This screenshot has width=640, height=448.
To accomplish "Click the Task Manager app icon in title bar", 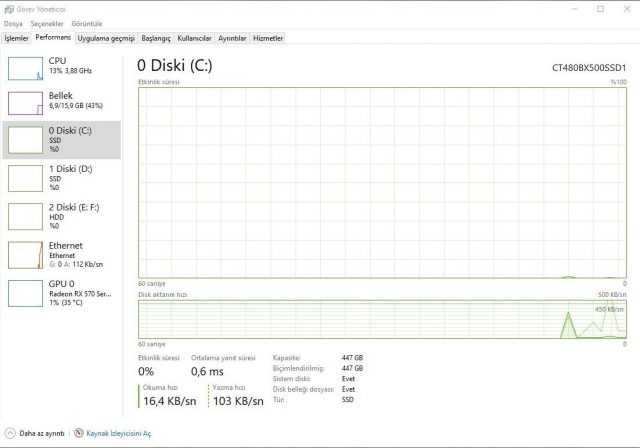I will [9, 9].
